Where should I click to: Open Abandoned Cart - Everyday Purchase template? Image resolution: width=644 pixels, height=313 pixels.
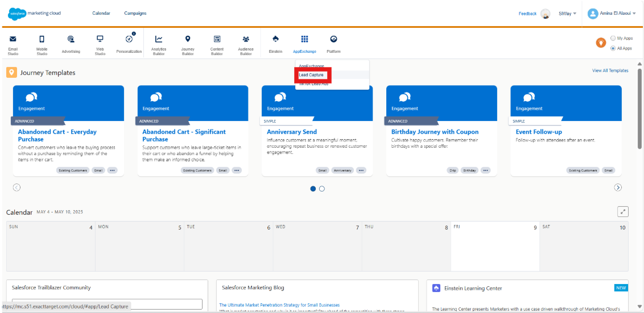57,135
